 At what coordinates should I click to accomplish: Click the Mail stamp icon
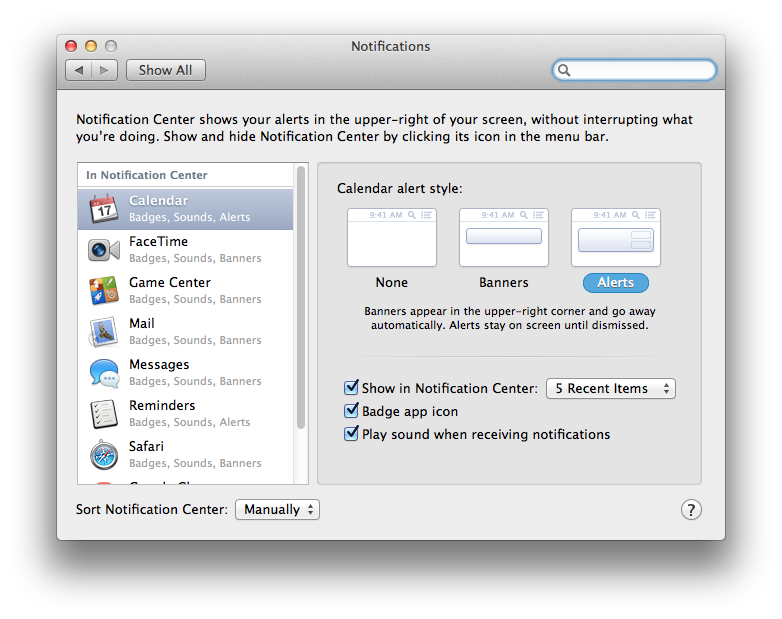(104, 332)
